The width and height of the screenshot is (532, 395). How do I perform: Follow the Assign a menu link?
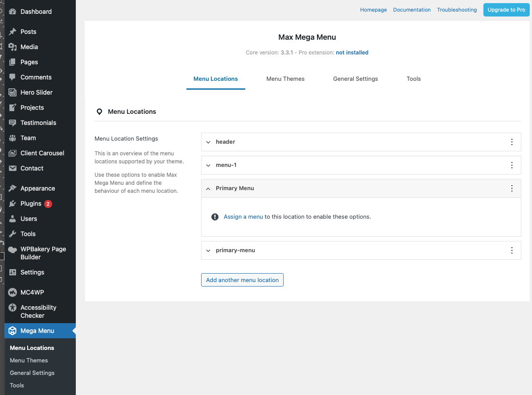pyautogui.click(x=243, y=216)
